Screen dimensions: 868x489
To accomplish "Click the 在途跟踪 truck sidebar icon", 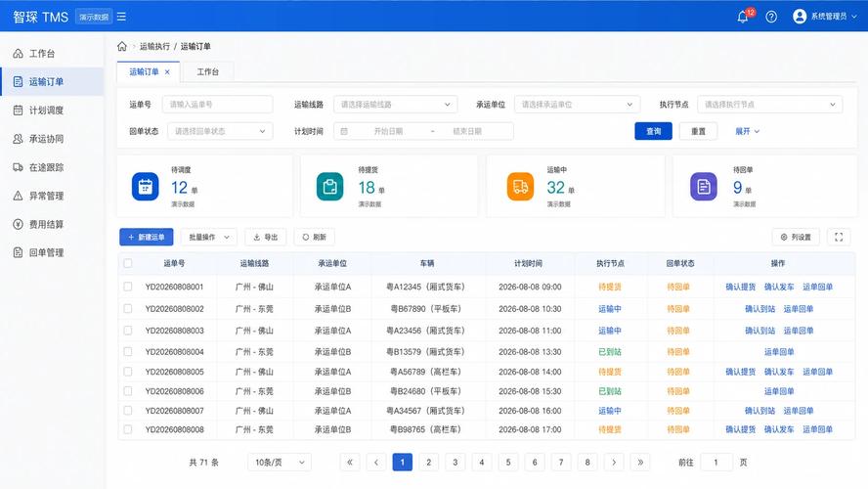I will coord(18,166).
